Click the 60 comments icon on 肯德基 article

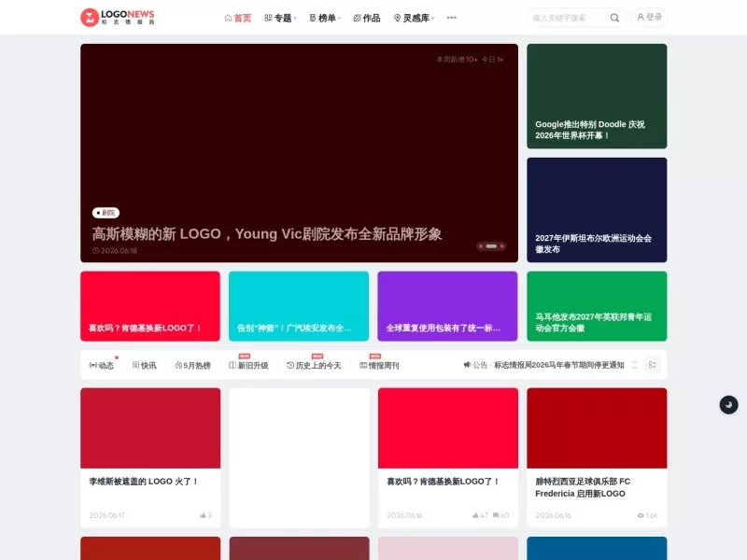(496, 515)
